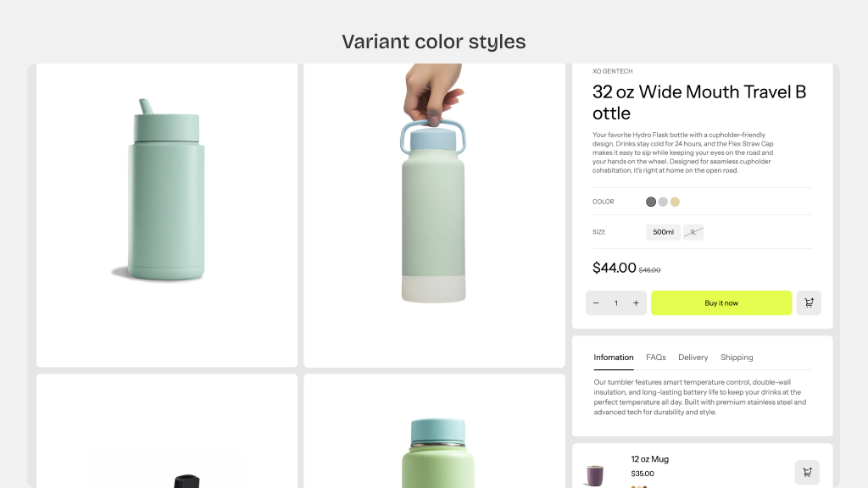Viewport: 868px width, 488px height.
Task: Click the 12 oz Mug product thumbnail
Action: [594, 474]
